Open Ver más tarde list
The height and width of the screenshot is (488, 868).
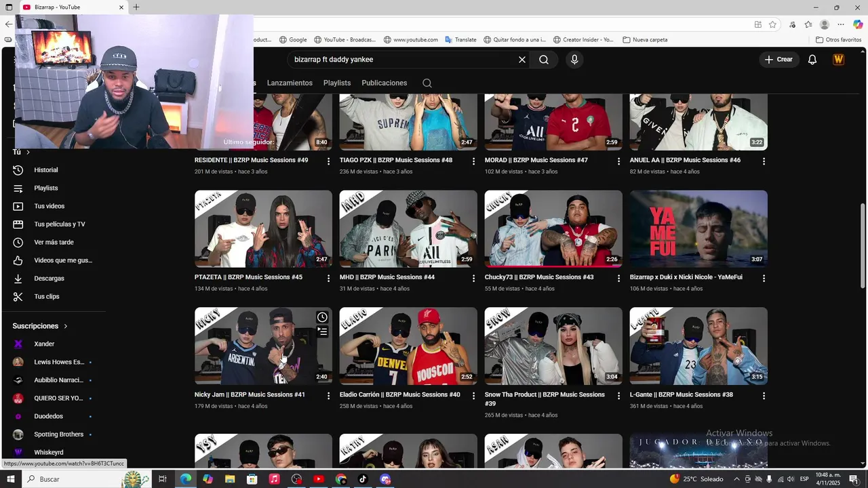click(53, 243)
